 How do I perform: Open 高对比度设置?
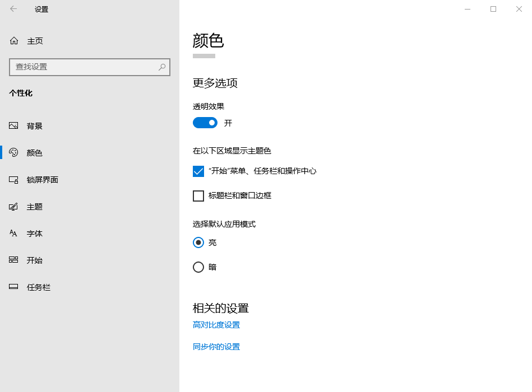216,324
